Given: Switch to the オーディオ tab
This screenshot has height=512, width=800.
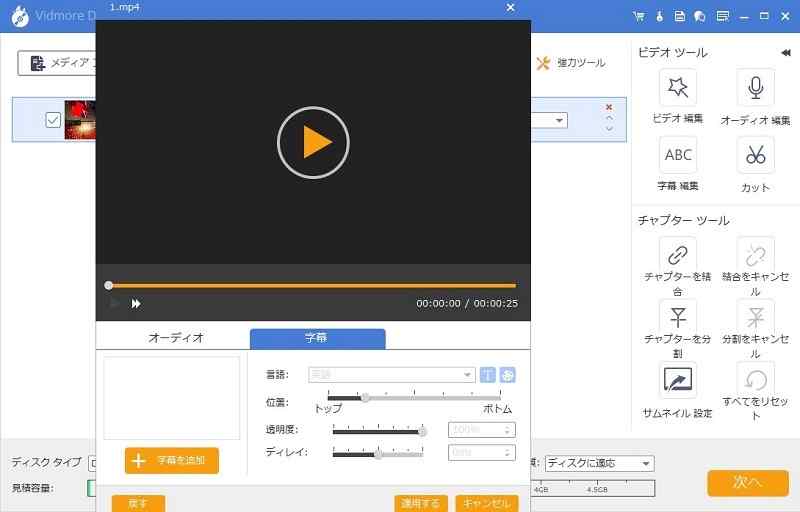Looking at the screenshot, I should (176, 338).
